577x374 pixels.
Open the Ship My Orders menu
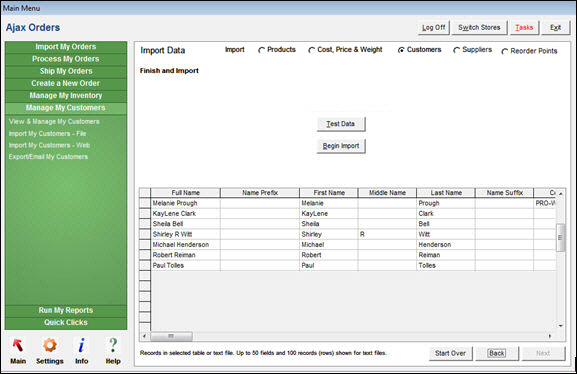[x=66, y=71]
